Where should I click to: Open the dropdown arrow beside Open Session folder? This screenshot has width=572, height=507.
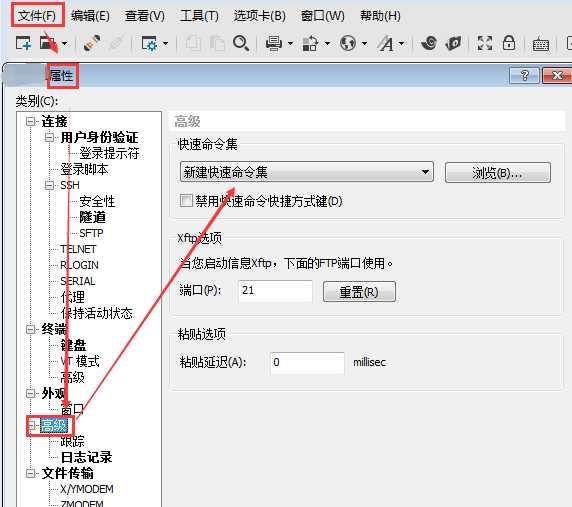(x=65, y=43)
